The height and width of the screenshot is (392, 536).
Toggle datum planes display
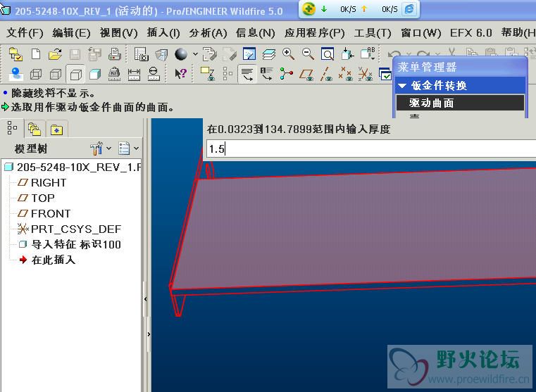[x=306, y=74]
